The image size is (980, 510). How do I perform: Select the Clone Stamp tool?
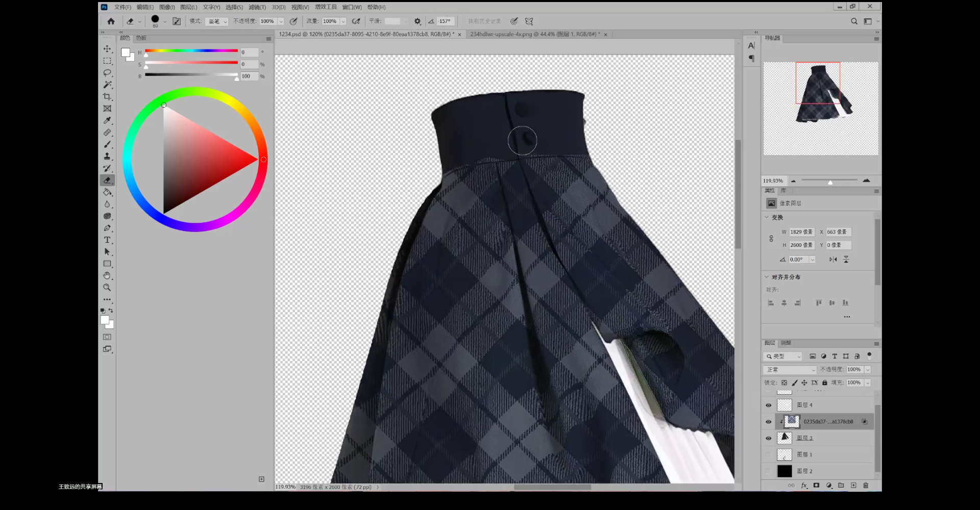click(x=107, y=157)
